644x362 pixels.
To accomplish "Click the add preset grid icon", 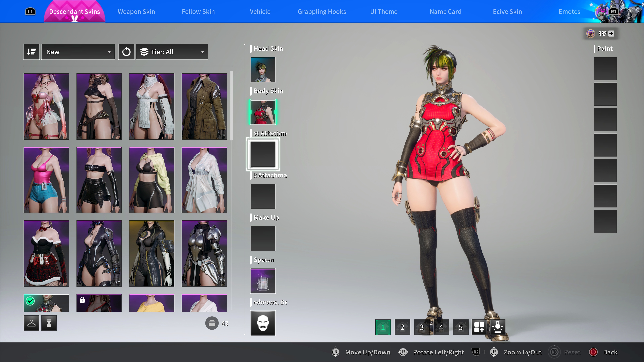I will click(x=479, y=327).
